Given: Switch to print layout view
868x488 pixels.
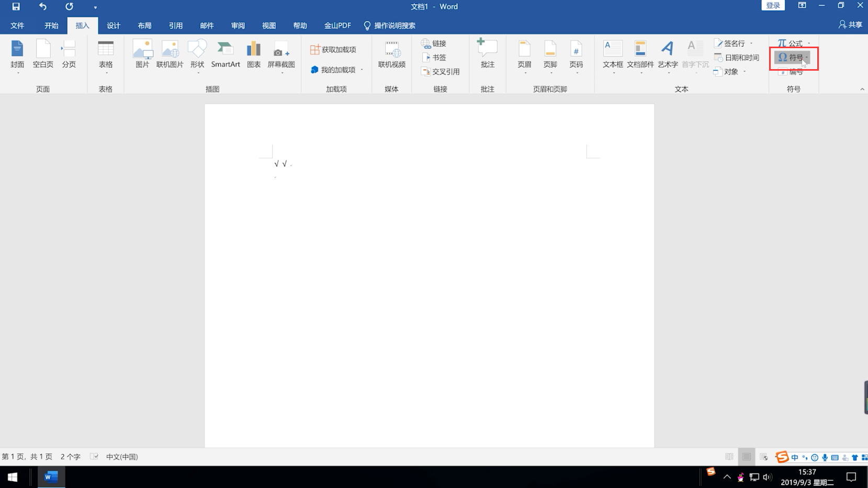Looking at the screenshot, I should click(x=747, y=457).
